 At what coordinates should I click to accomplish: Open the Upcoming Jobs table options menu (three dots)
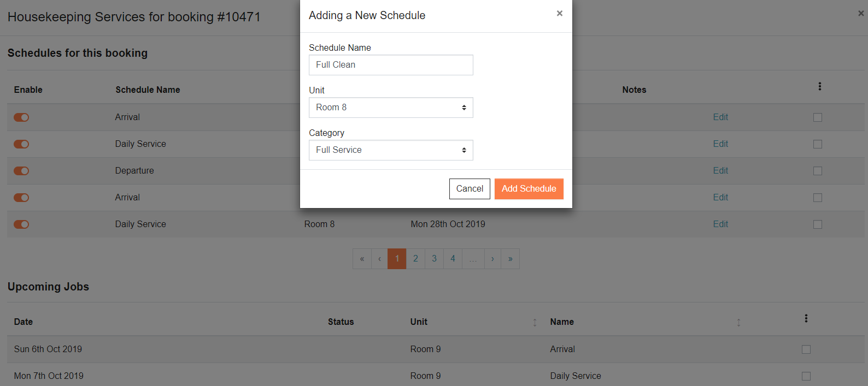click(806, 318)
